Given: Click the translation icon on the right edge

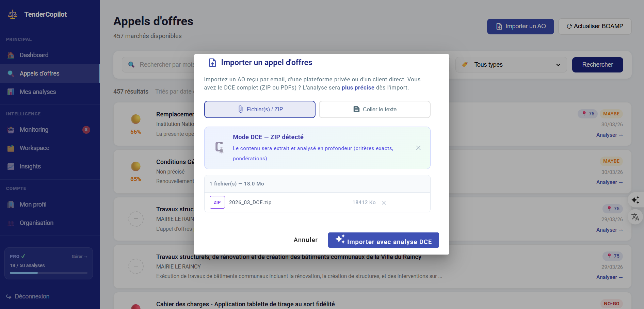Looking at the screenshot, I should point(635,217).
